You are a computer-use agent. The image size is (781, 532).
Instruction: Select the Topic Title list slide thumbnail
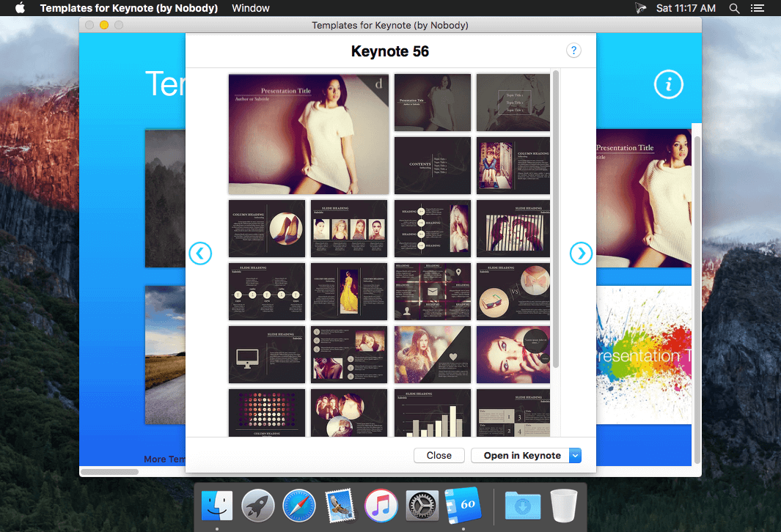point(513,103)
